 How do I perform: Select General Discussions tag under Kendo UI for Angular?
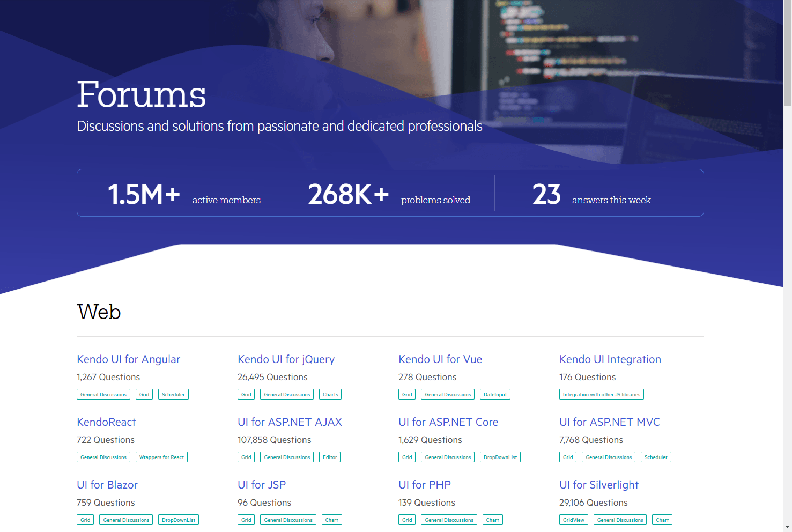[x=103, y=394]
